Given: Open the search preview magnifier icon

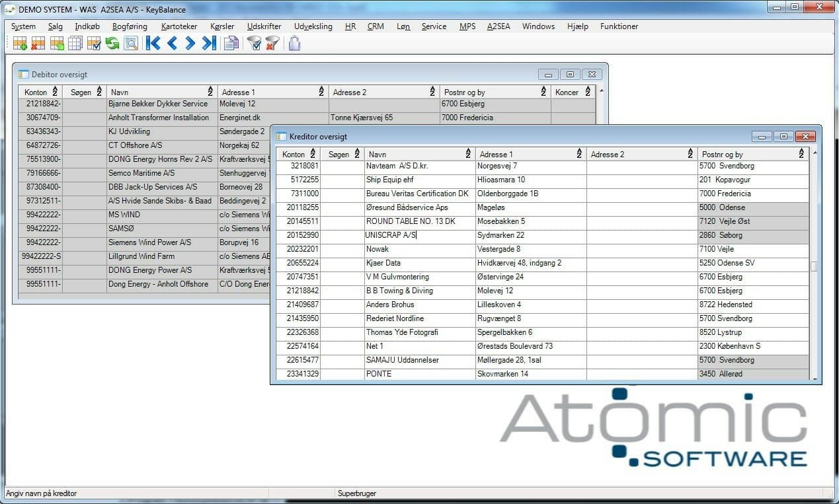Looking at the screenshot, I should 131,42.
